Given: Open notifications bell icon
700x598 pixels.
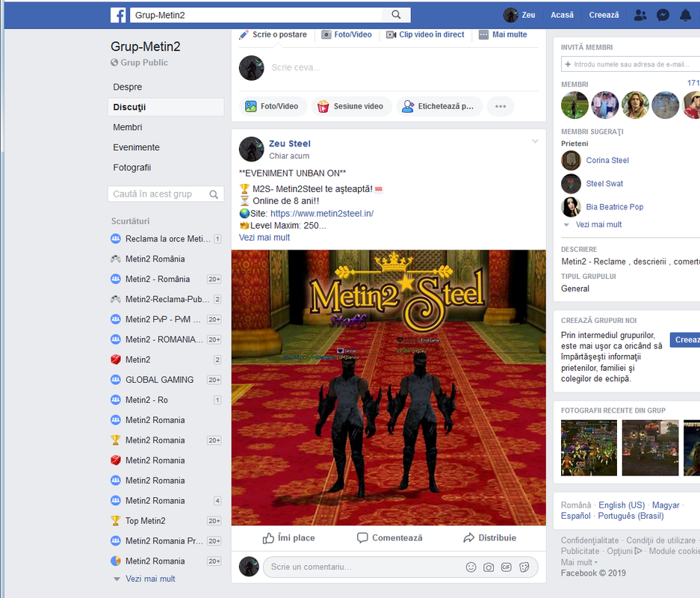Looking at the screenshot, I should [x=686, y=15].
